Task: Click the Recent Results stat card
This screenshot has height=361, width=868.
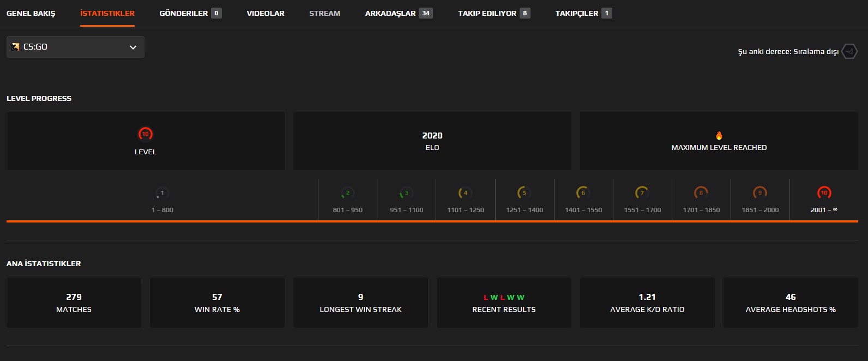Action: pos(504,303)
